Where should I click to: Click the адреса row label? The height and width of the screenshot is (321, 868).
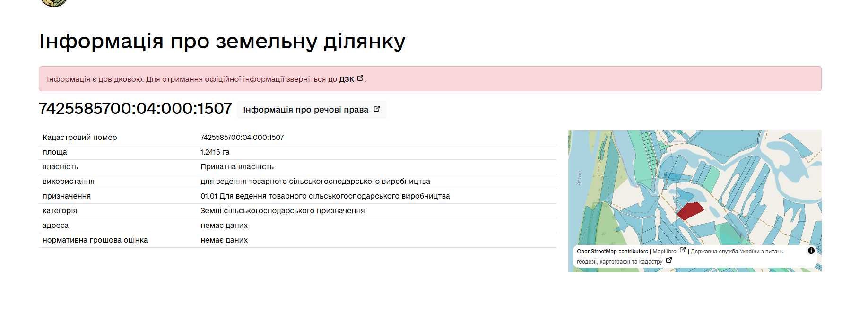pyautogui.click(x=55, y=225)
